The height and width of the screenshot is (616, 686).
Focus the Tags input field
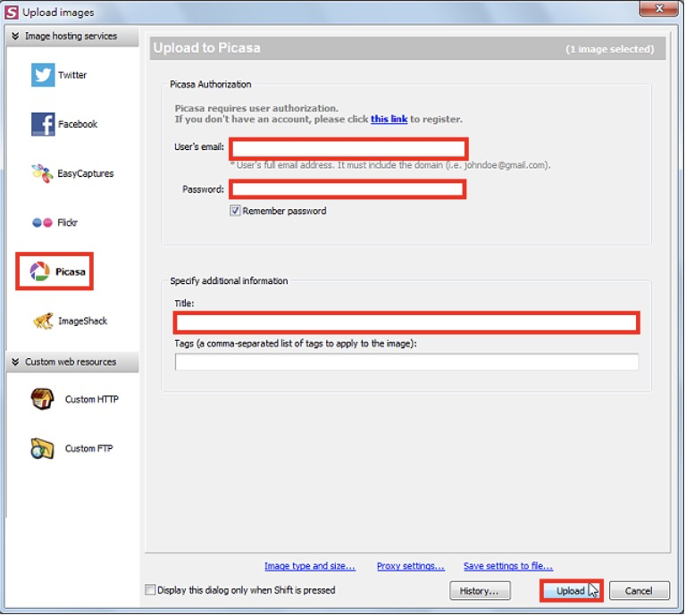pyautogui.click(x=406, y=362)
